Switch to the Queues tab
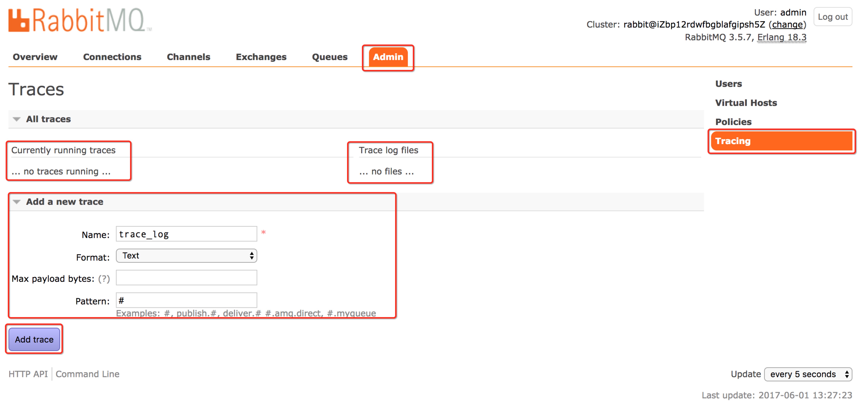868x416 pixels. [330, 57]
